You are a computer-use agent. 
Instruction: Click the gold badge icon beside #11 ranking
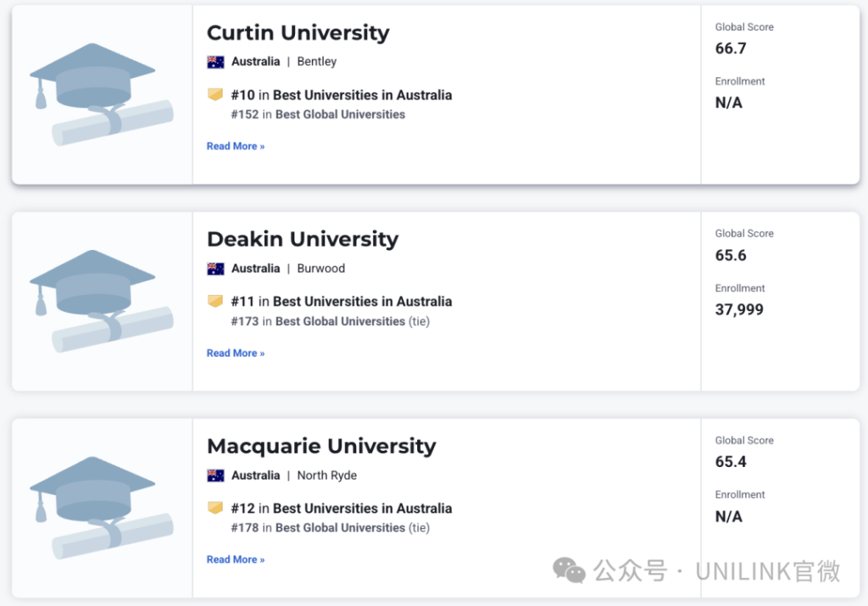pos(215,301)
